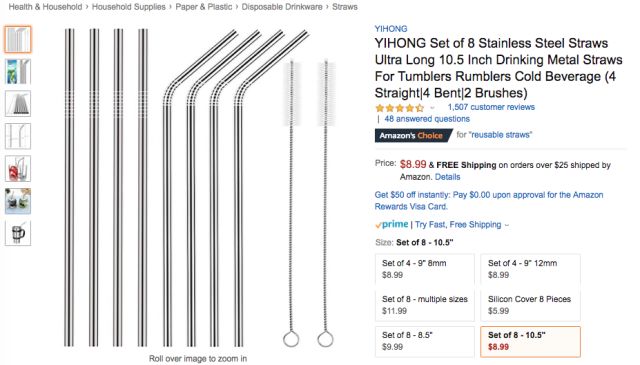This screenshot has width=640, height=365.
Task: Select Silicon Cover 8 Pieces option
Action: pyautogui.click(x=530, y=305)
